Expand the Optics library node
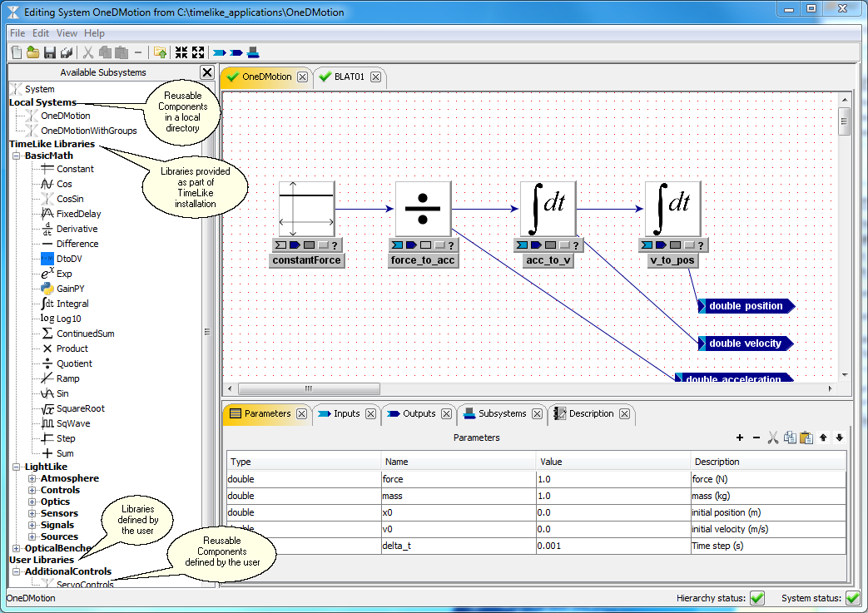The width and height of the screenshot is (868, 613). pyautogui.click(x=32, y=502)
